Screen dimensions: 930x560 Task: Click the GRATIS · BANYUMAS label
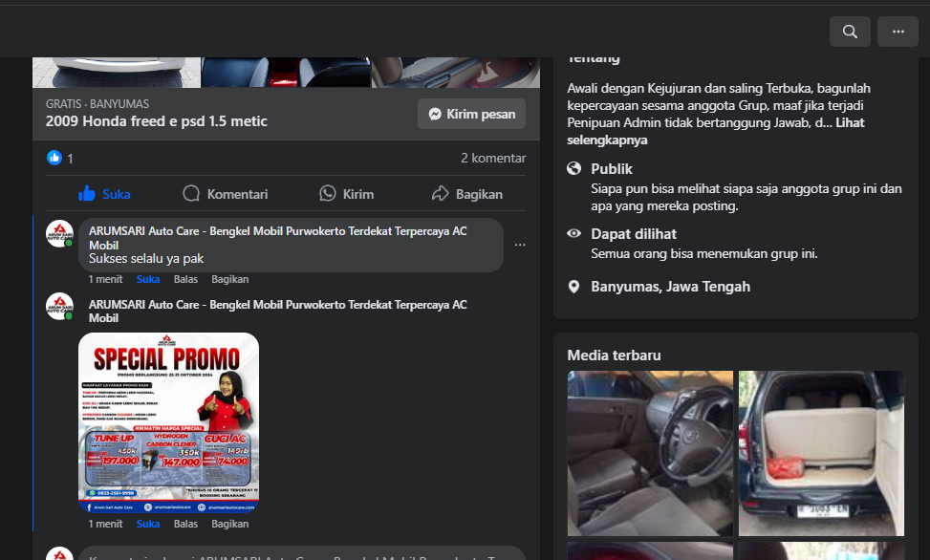click(x=97, y=104)
